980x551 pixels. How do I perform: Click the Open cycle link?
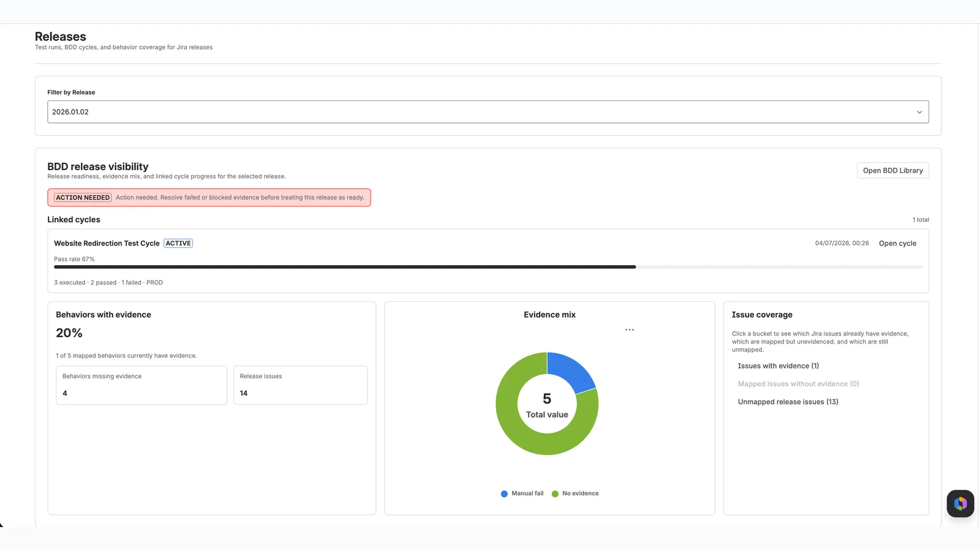pos(897,244)
